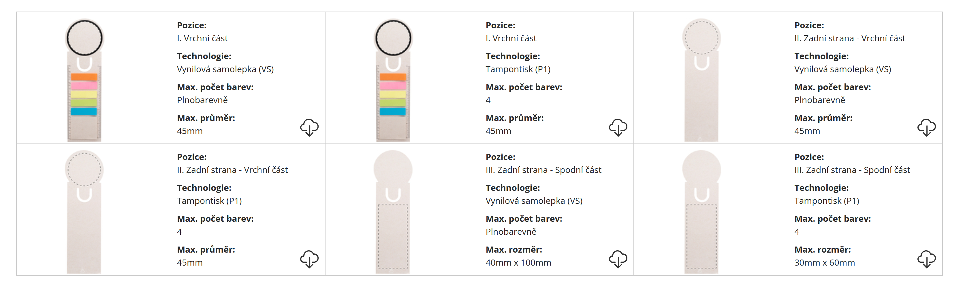
Task: Select "Tampontisk (P1)" in the 30mm x 60mm card
Action: [827, 201]
